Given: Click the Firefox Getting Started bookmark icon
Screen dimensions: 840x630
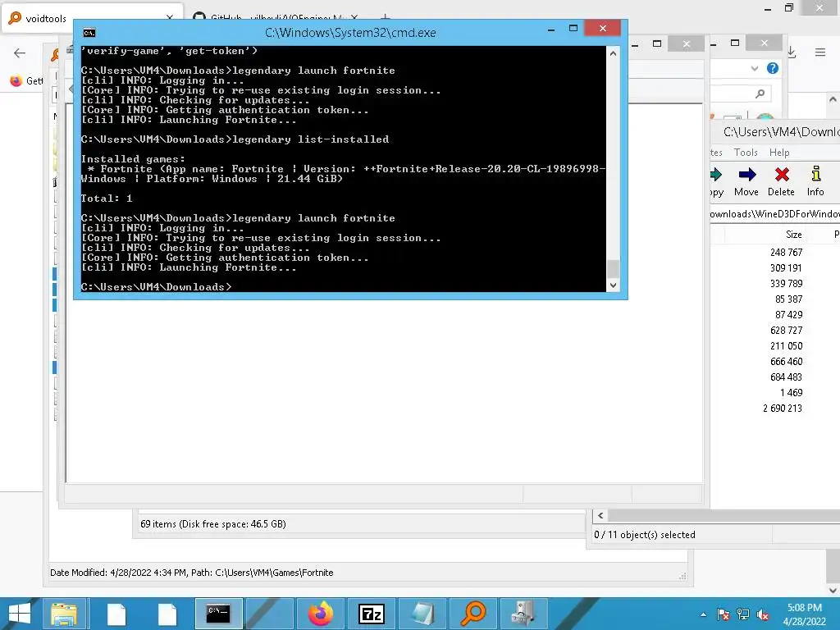Looking at the screenshot, I should pyautogui.click(x=16, y=81).
